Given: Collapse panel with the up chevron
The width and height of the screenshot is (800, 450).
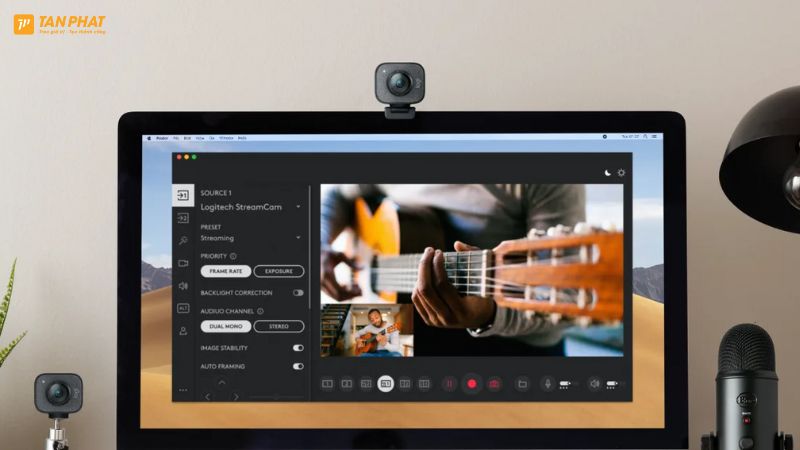Looking at the screenshot, I should [x=222, y=382].
